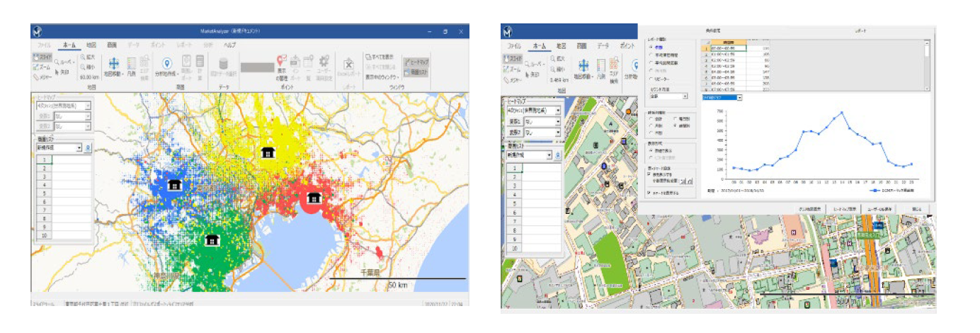Toggle the ヒートマップ window button in left ribbon
980x333 pixels.
coord(416,62)
